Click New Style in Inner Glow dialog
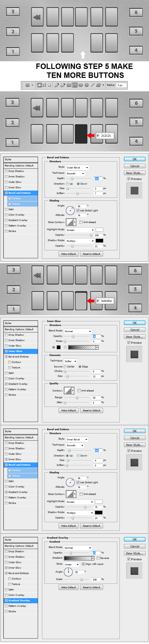Viewport: 149px width, 644px height. coord(135,337)
